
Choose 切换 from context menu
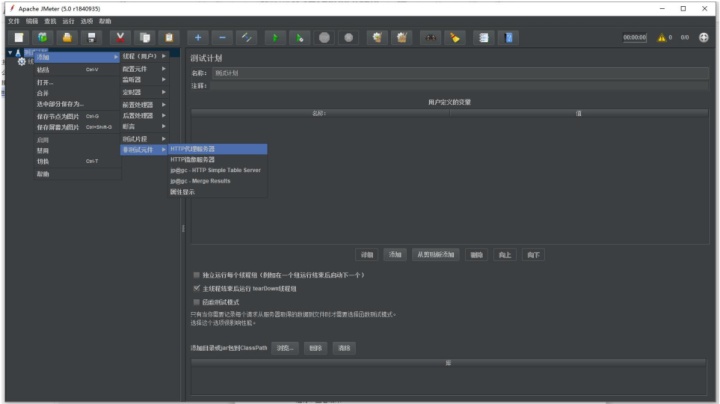pos(77,161)
